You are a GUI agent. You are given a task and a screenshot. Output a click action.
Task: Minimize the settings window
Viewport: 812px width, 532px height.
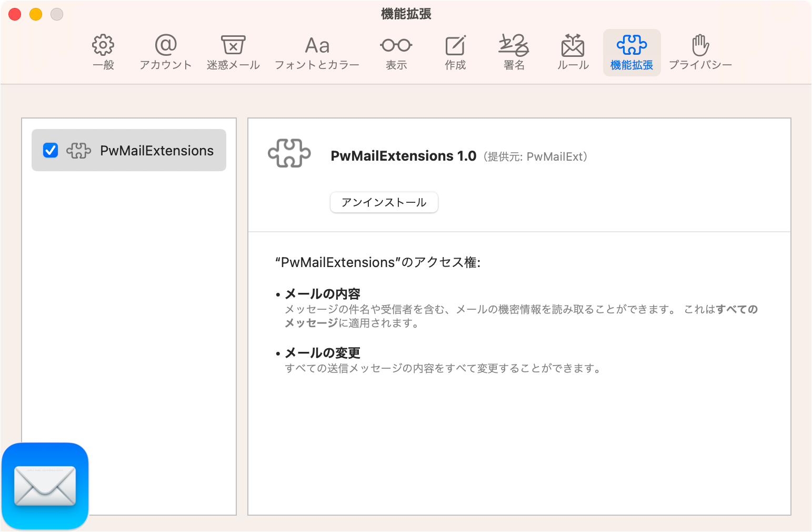[35, 14]
